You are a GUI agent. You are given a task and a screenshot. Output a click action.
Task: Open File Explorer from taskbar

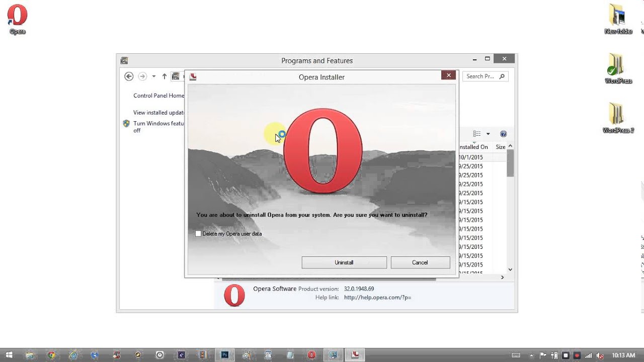[30, 355]
